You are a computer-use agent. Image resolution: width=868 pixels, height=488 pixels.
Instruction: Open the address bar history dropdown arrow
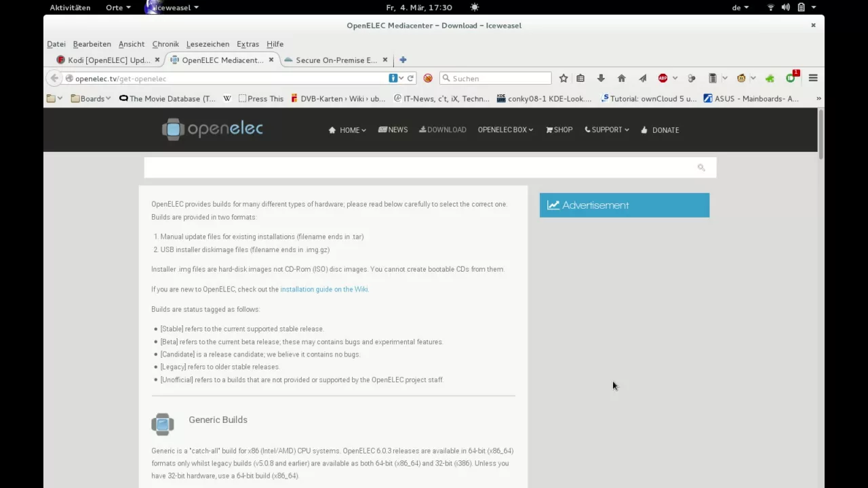(x=401, y=79)
